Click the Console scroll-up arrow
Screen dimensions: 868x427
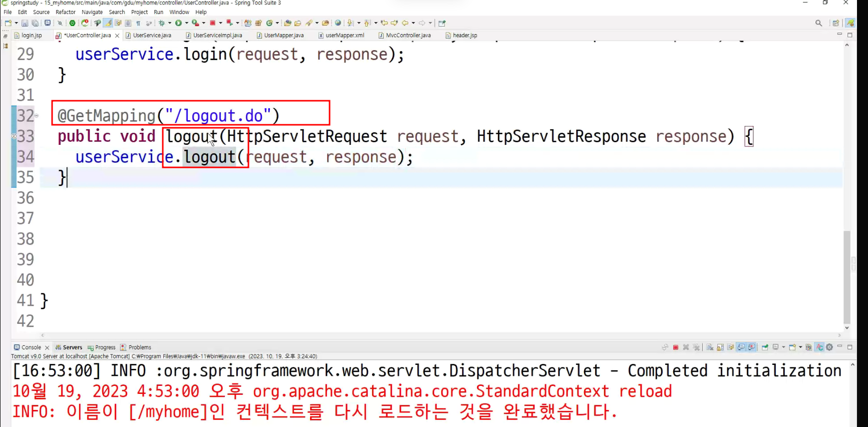[852, 365]
